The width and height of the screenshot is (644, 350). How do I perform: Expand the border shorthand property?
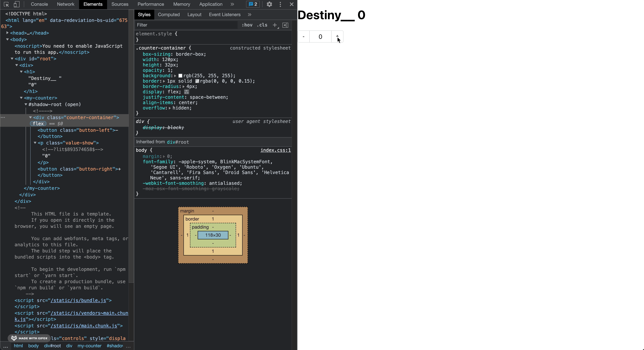pos(164,81)
